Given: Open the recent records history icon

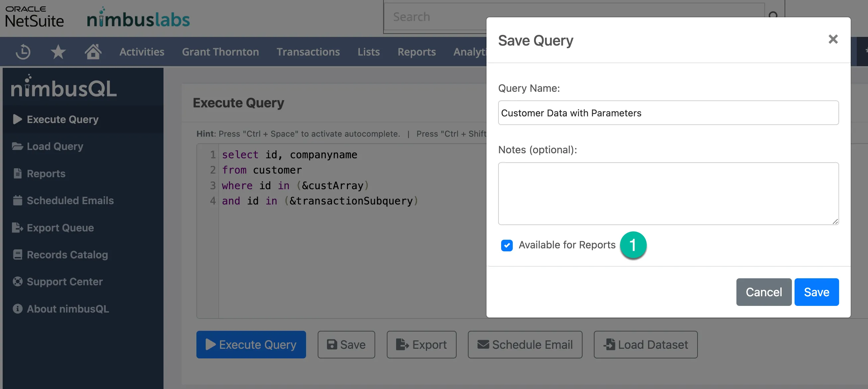Looking at the screenshot, I should pos(23,52).
